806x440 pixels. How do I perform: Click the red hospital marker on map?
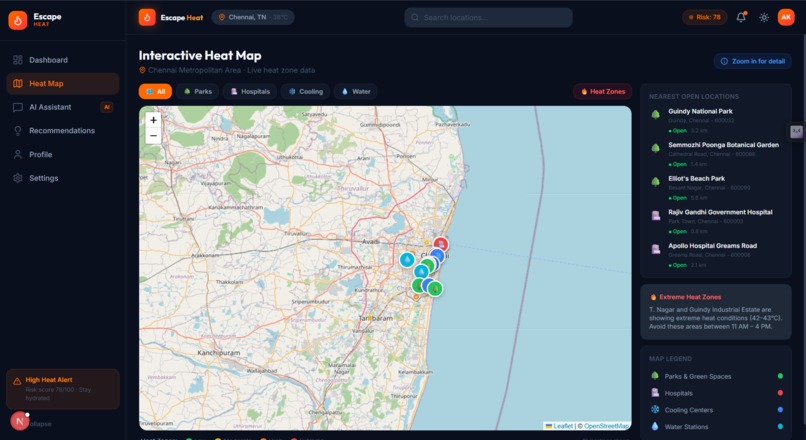pos(441,245)
